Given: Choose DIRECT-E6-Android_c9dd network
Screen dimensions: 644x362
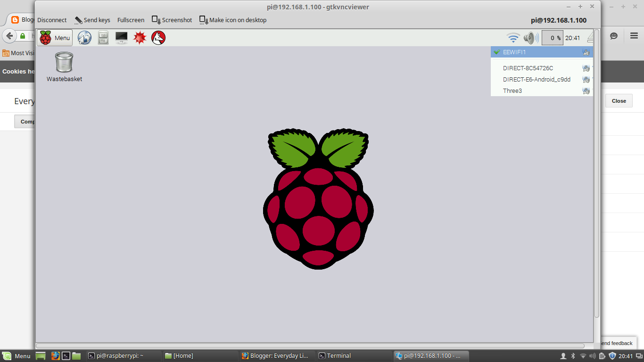Looking at the screenshot, I should (537, 80).
